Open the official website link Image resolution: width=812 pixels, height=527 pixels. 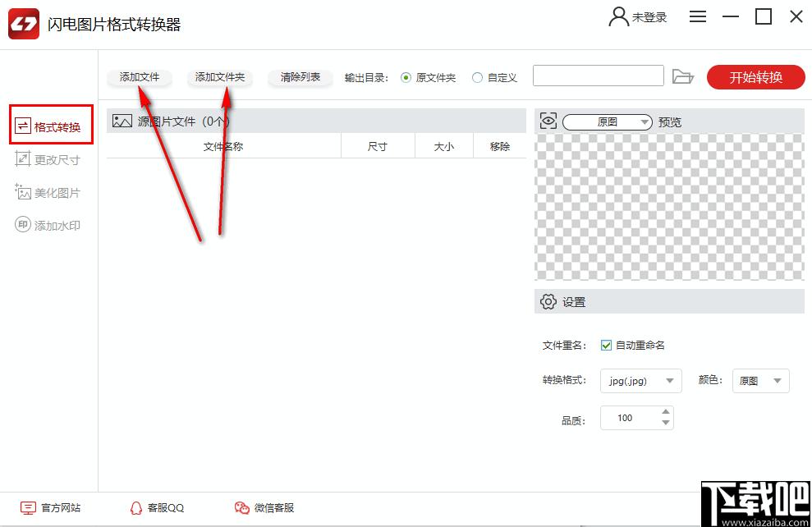click(x=50, y=508)
